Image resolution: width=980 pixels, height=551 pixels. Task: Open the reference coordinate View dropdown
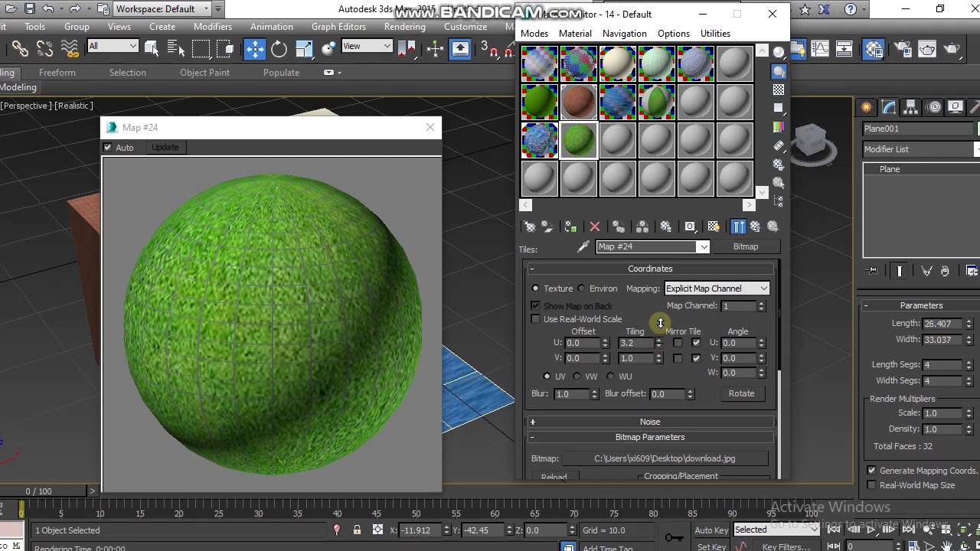point(367,46)
